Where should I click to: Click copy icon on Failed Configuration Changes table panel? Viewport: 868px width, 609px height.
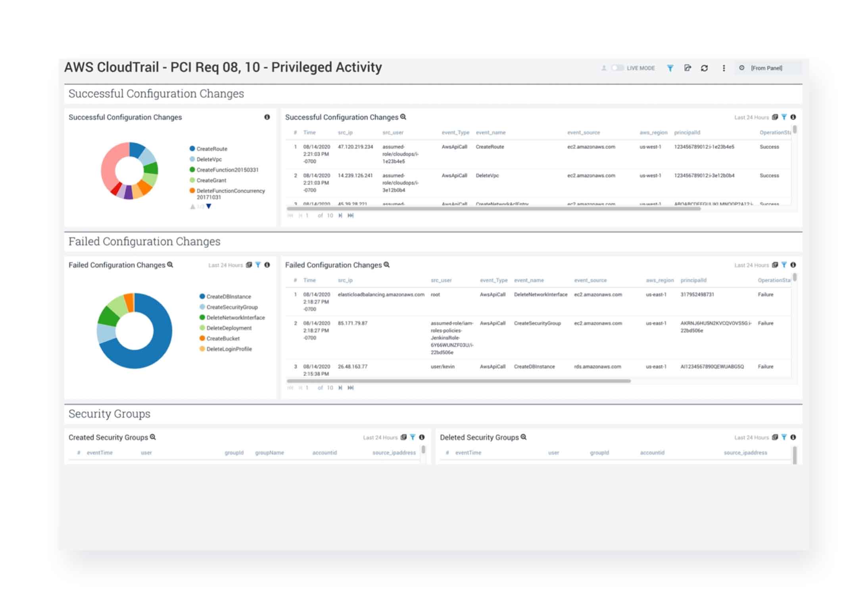(x=775, y=265)
